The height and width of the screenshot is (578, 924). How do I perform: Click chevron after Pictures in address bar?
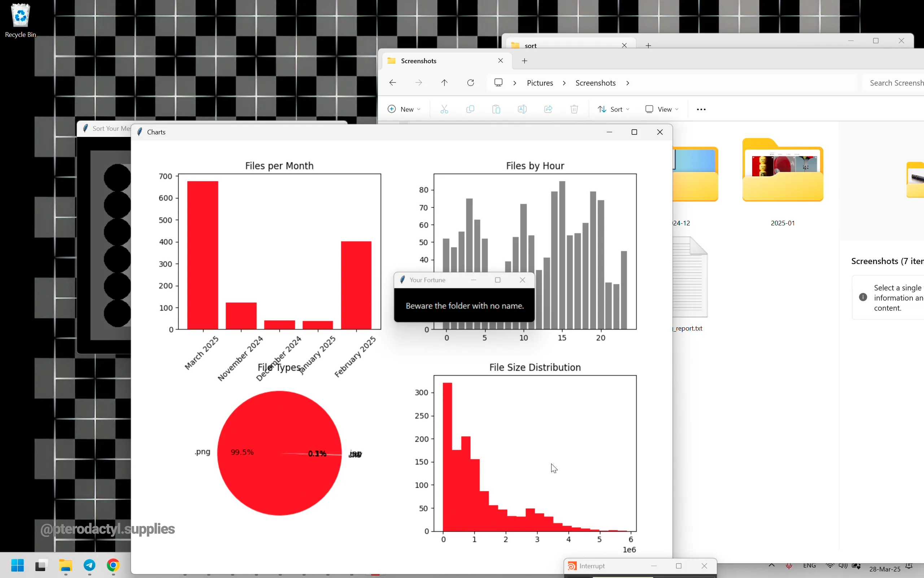[x=565, y=83]
